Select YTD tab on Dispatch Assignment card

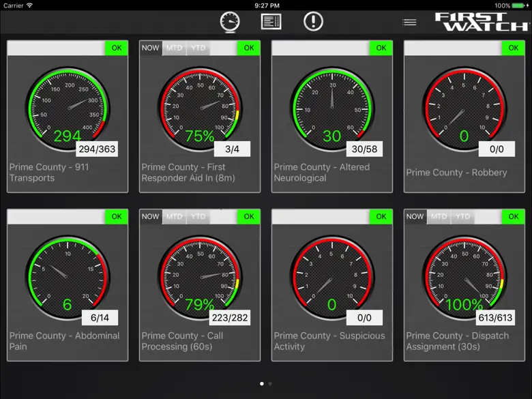pyautogui.click(x=462, y=216)
